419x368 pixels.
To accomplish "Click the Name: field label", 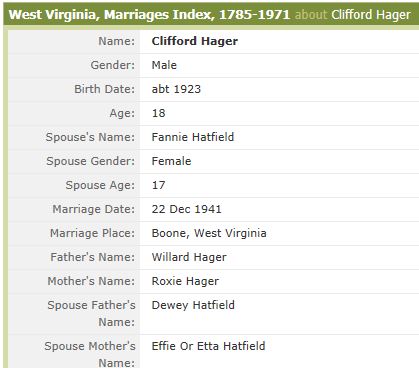I will (117, 41).
